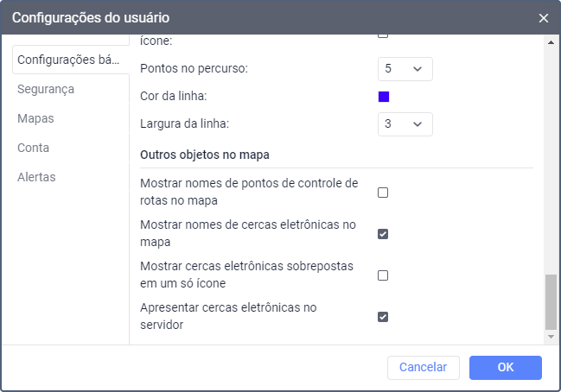Expand the Largura da linha dropdown
The height and width of the screenshot is (392, 561).
[x=405, y=123]
